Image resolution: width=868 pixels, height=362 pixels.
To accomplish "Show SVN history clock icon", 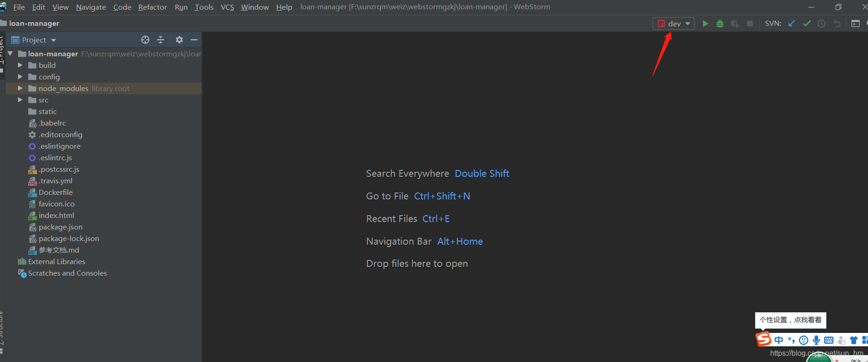I will 821,24.
